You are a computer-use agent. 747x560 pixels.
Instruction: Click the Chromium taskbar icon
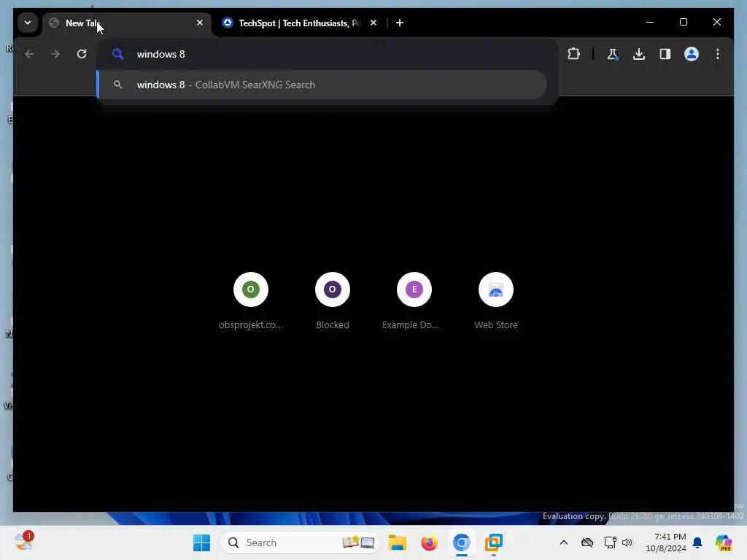pos(462,542)
